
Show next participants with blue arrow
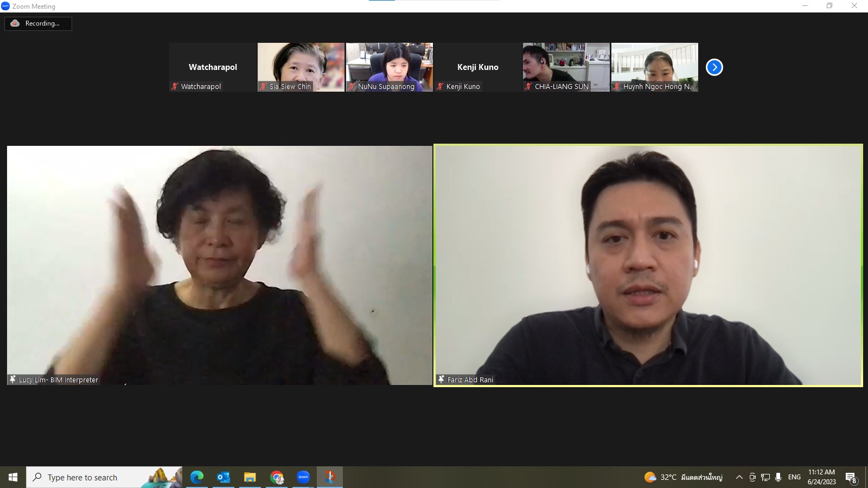click(714, 67)
